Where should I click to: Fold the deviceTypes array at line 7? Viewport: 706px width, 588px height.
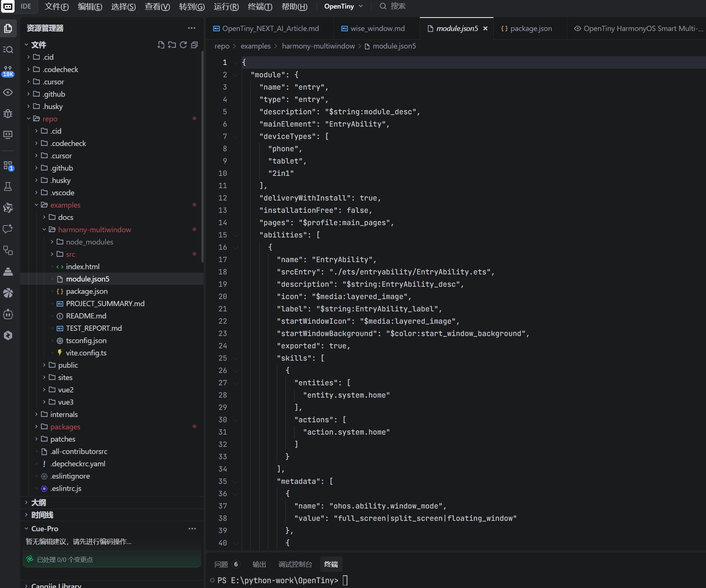click(235, 137)
